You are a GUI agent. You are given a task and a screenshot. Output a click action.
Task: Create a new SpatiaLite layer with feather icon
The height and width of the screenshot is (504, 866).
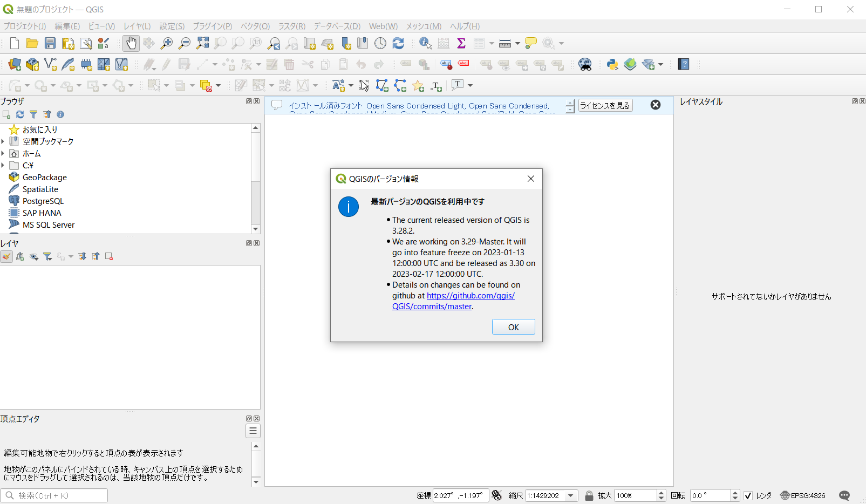[x=68, y=64]
